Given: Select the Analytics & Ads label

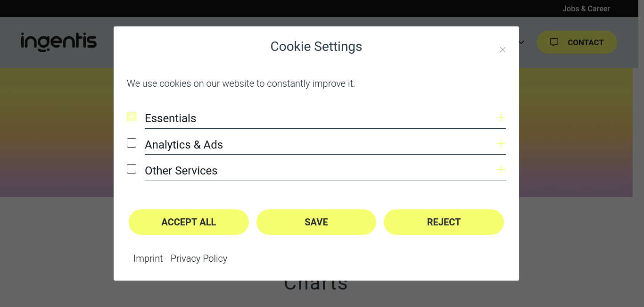Looking at the screenshot, I should tap(184, 145).
